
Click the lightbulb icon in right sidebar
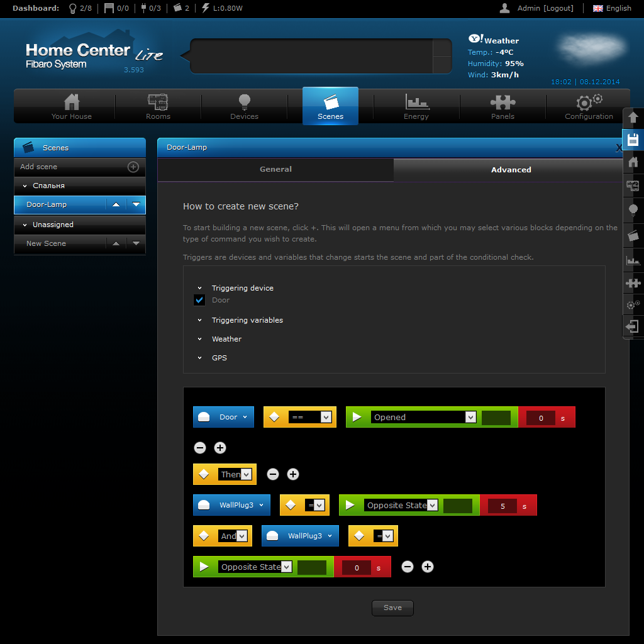(x=633, y=210)
